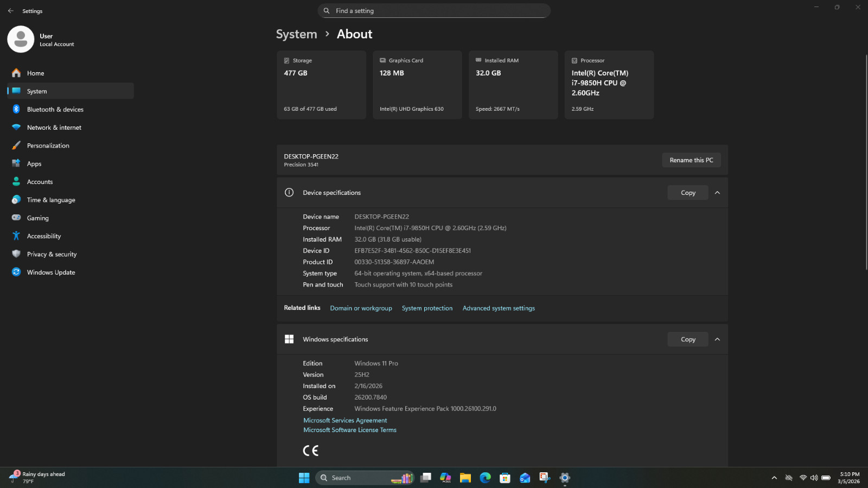
Task: Click the battery tray icon
Action: click(826, 478)
